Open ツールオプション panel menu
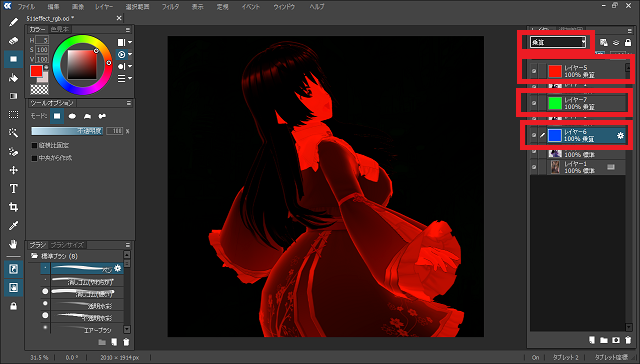Screen dimensions: 640x364 (x=128, y=103)
